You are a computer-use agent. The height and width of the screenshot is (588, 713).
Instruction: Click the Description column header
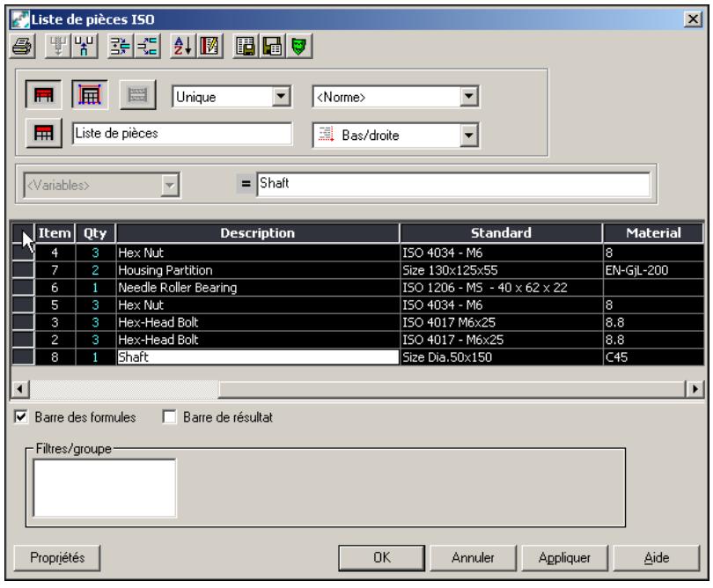[257, 233]
